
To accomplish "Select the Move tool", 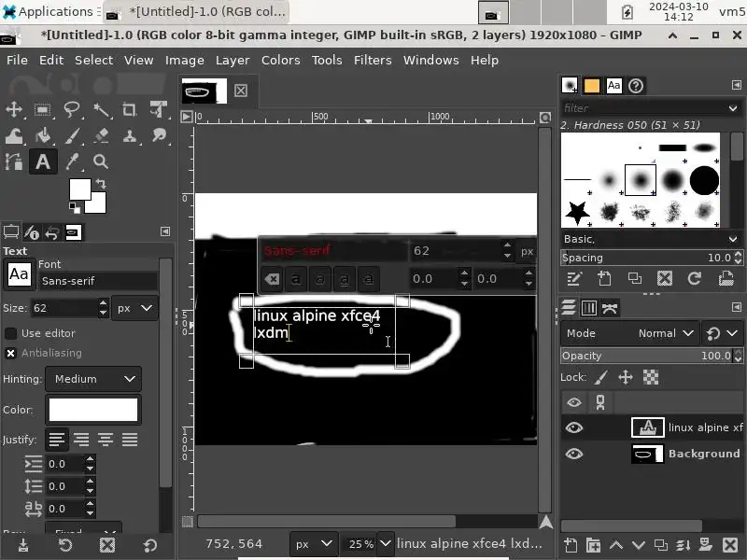I will pyautogui.click(x=14, y=109).
